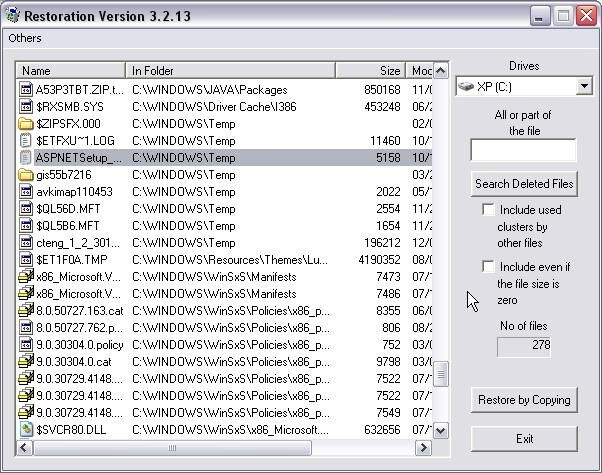Viewport: 602px width, 473px height.
Task: Sort the list by Name column header
Action: [x=70, y=71]
